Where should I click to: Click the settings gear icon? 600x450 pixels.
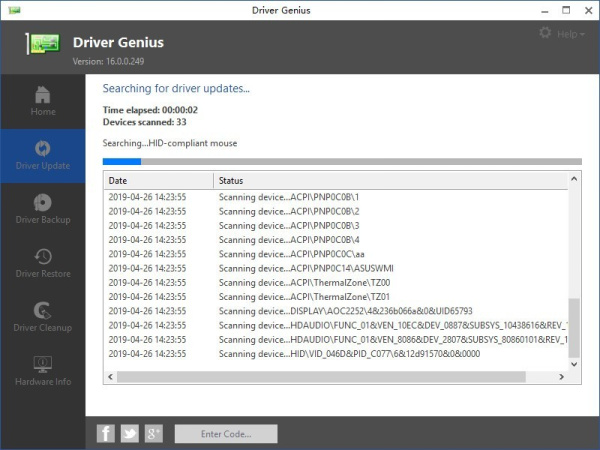point(545,33)
